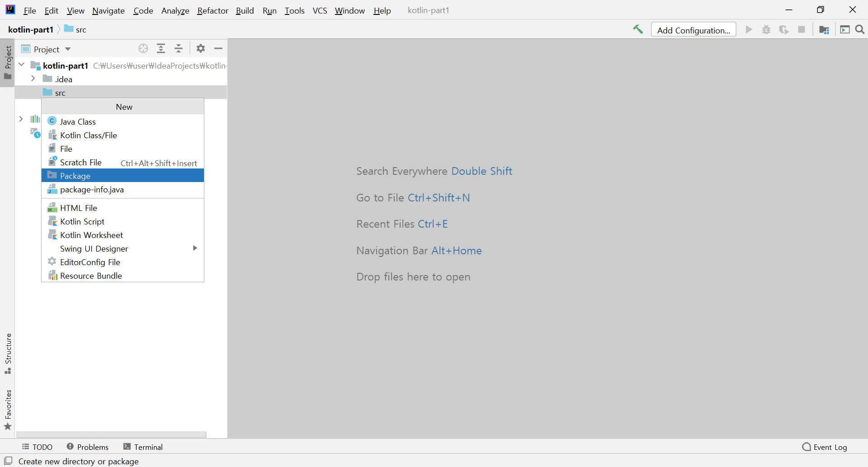
Task: Open the VCS menu
Action: point(320,10)
